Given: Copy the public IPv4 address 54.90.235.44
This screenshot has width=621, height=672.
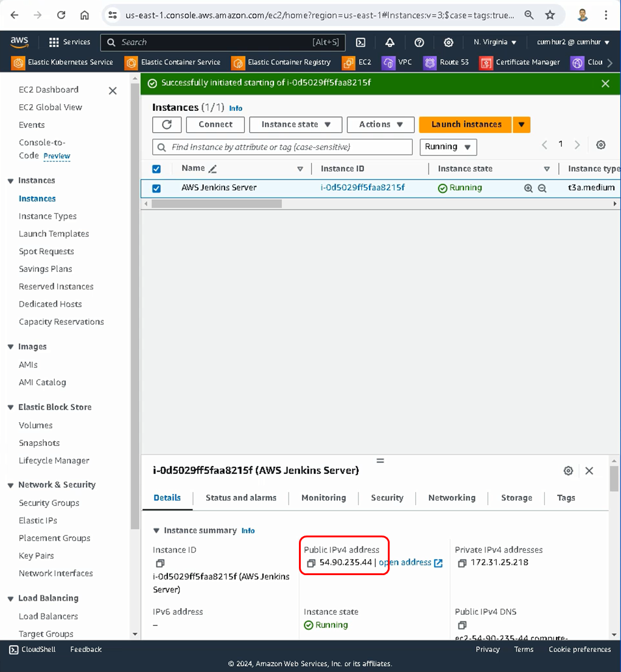Looking at the screenshot, I should (311, 563).
